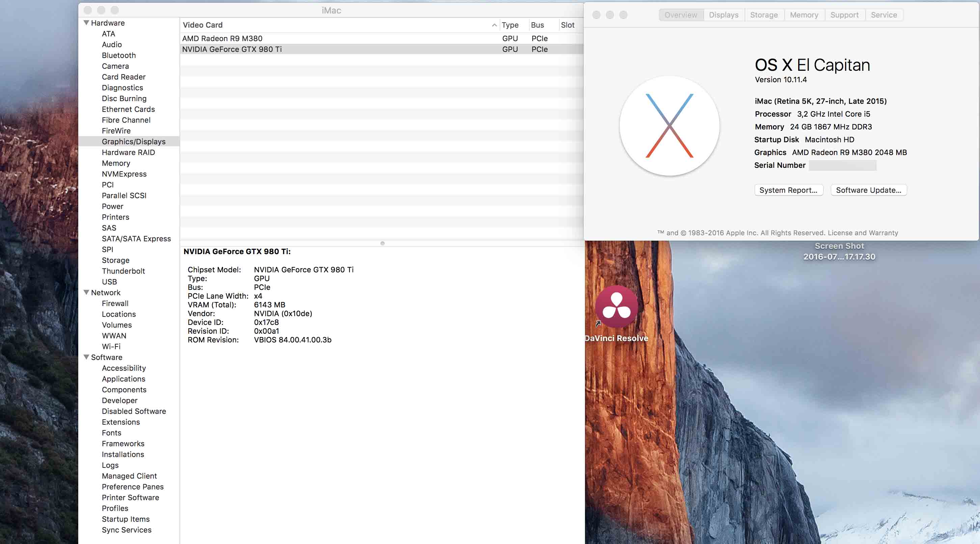Select Graphics/Displays in sidebar
The height and width of the screenshot is (544, 980).
(134, 142)
